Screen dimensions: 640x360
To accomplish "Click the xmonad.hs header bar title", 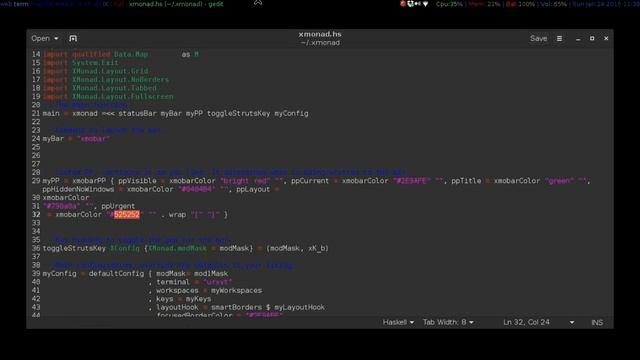I will coord(320,34).
